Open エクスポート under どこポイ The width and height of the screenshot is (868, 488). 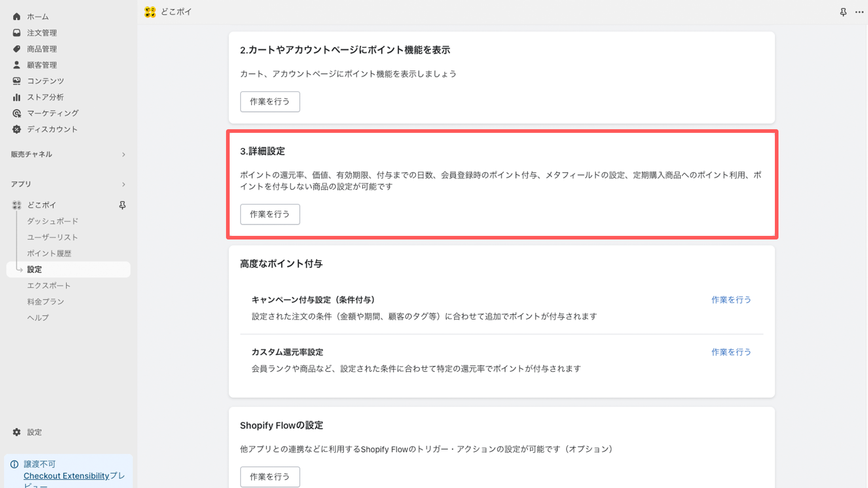click(x=49, y=286)
